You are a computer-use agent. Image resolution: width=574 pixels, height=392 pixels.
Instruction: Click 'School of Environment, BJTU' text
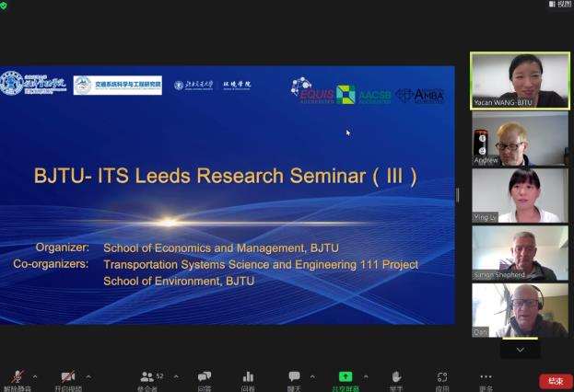(179, 281)
